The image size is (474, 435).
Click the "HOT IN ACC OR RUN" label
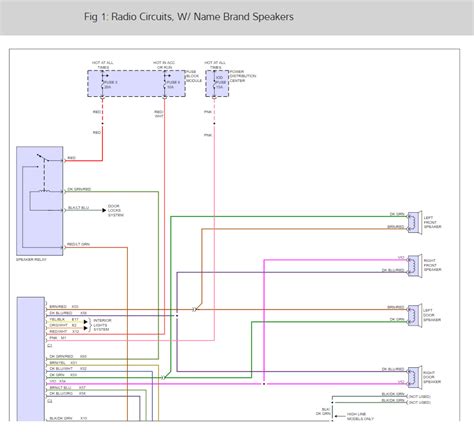pyautogui.click(x=164, y=65)
